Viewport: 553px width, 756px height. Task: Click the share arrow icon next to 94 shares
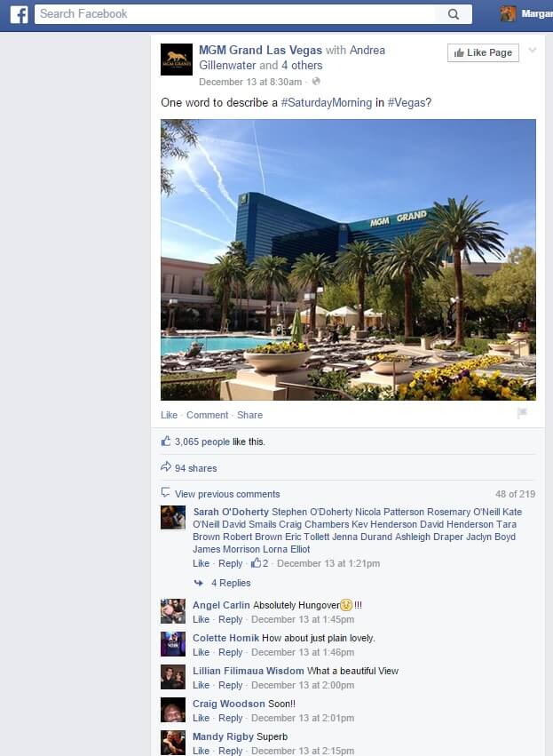(x=166, y=466)
